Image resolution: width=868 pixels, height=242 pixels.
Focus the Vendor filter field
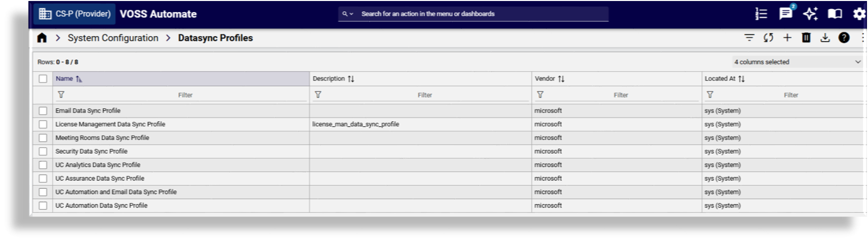621,95
